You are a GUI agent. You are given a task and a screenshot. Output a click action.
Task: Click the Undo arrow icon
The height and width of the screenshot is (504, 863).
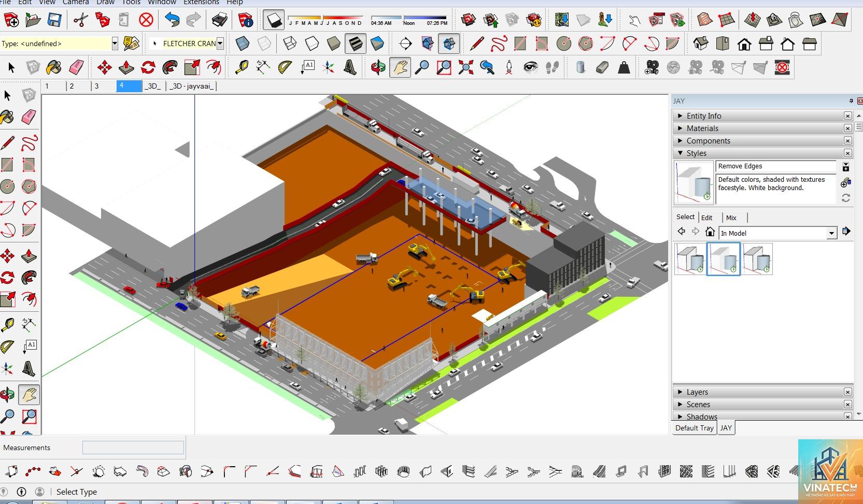[x=172, y=20]
